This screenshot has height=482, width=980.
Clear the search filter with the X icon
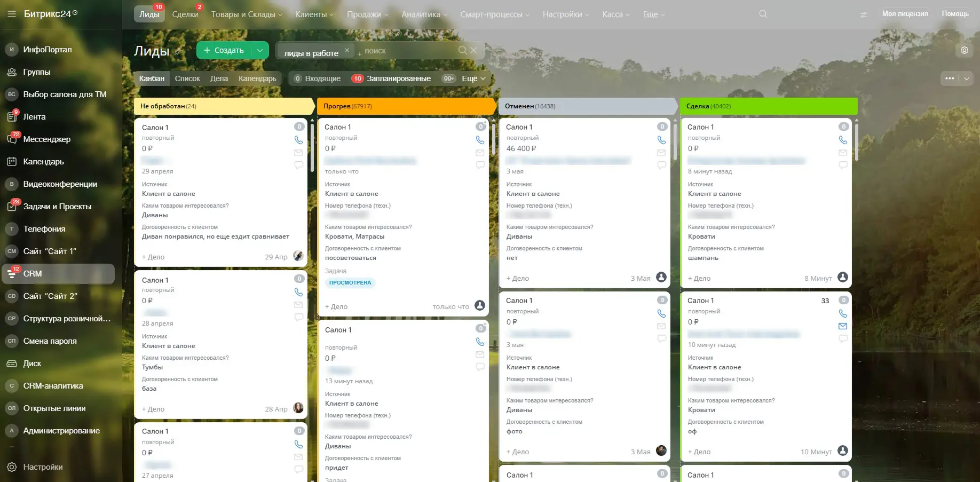click(473, 50)
